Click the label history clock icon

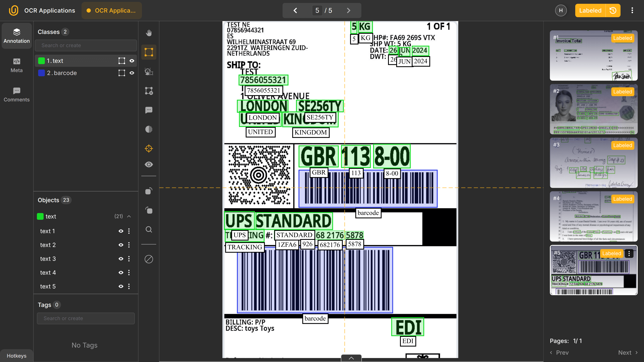613,10
